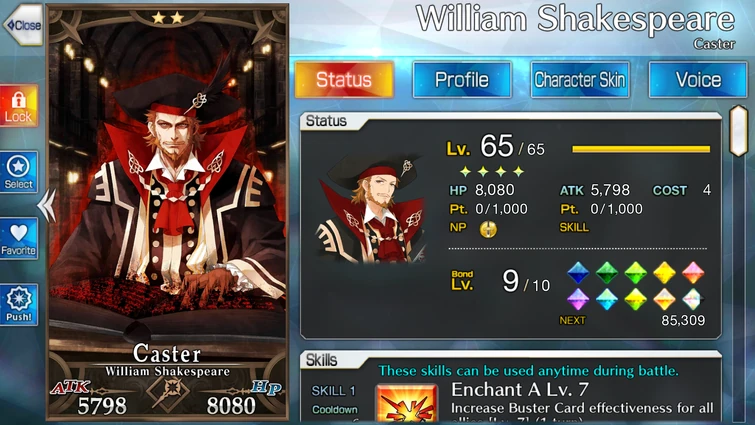Image resolution: width=755 pixels, height=425 pixels.
Task: Switch to the Voice tab
Action: (698, 79)
